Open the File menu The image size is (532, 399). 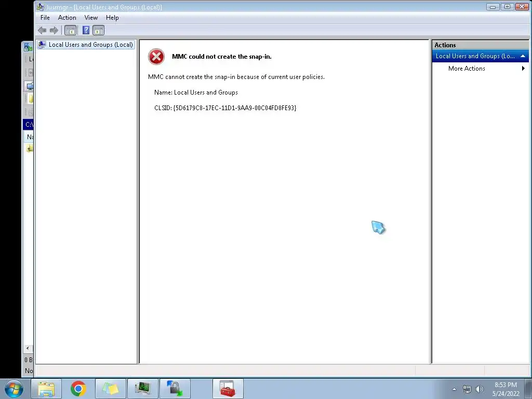pos(45,18)
